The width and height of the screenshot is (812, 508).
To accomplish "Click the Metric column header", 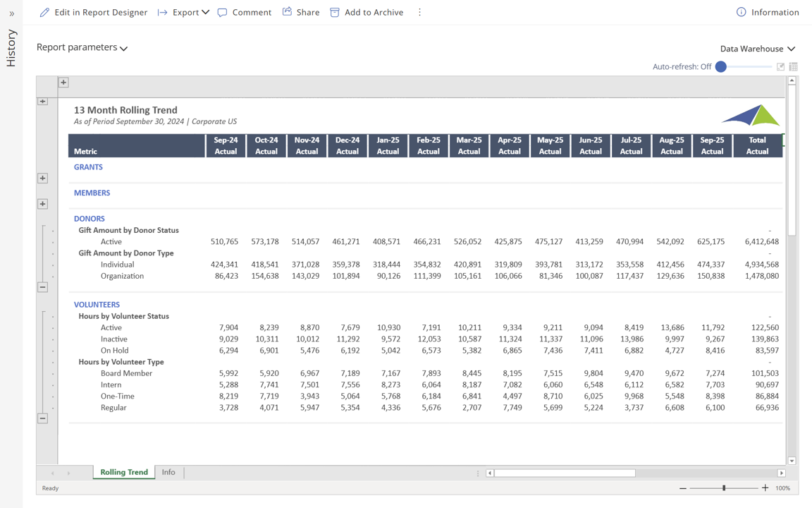I will click(137, 145).
